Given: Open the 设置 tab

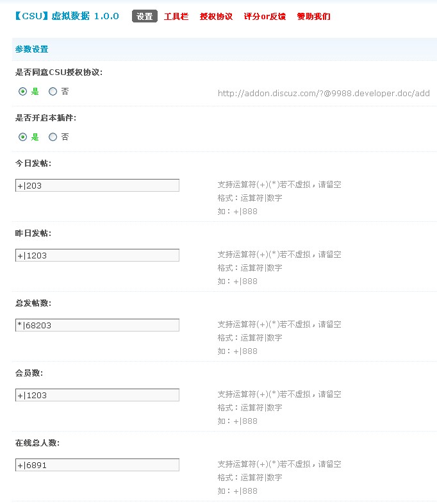Looking at the screenshot, I should pyautogui.click(x=145, y=17).
